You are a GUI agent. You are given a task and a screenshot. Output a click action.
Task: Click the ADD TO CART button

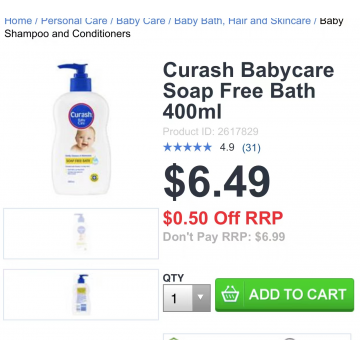[x=284, y=295]
